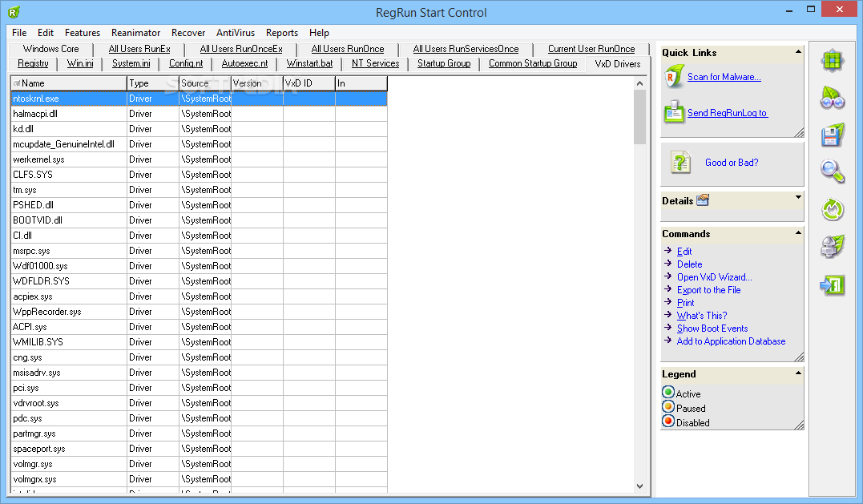Switch to the Startup Group tab
This screenshot has height=504, width=863.
pyautogui.click(x=444, y=63)
